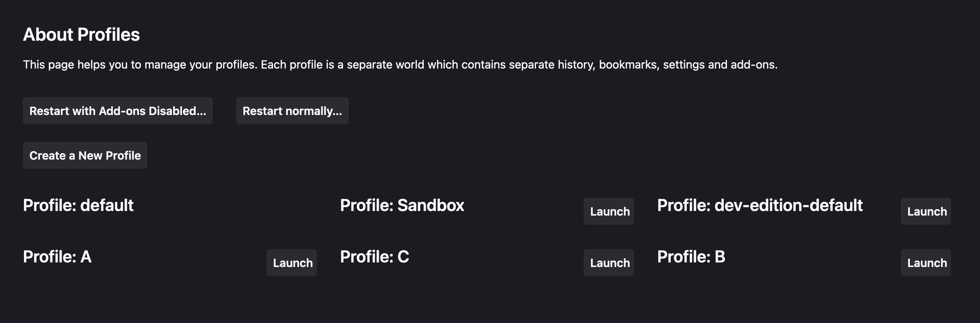Launch Profile C
Viewport: 980px width, 323px height.
(608, 263)
